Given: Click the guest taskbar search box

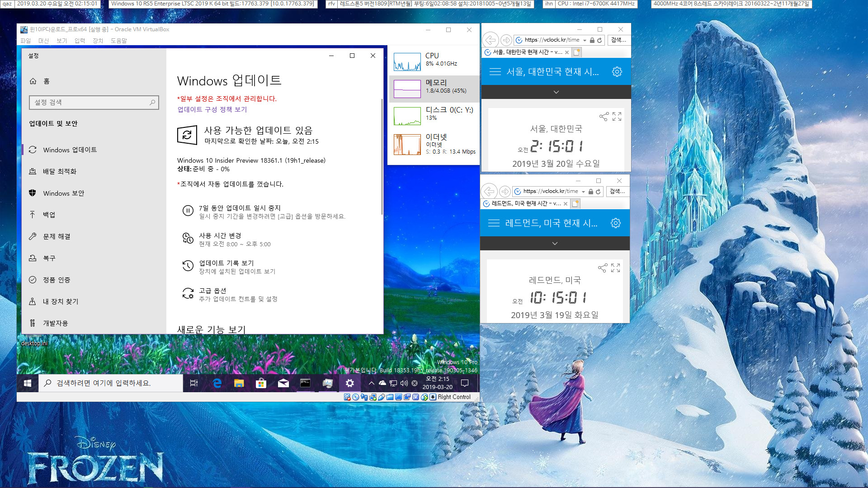Looking at the screenshot, I should [111, 383].
